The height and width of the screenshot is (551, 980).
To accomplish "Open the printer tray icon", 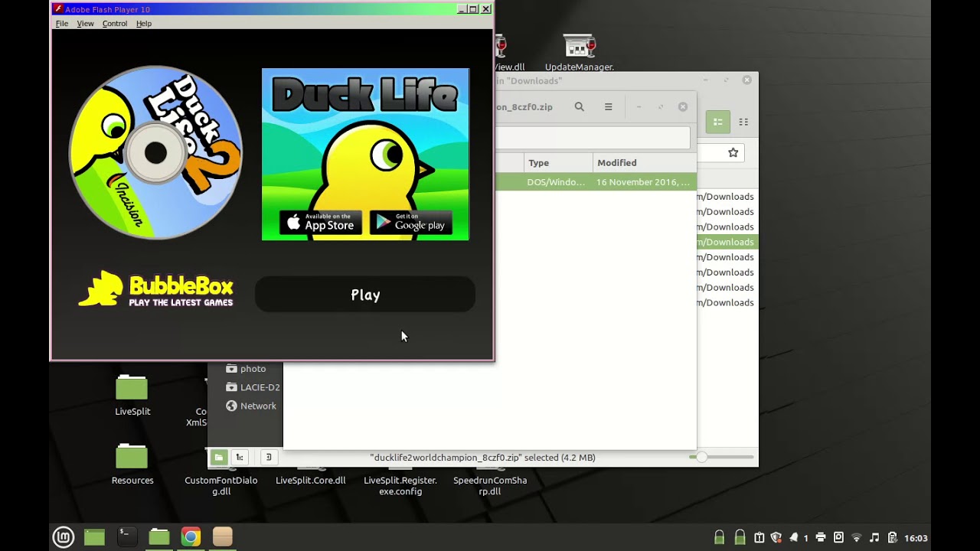I will click(x=821, y=537).
